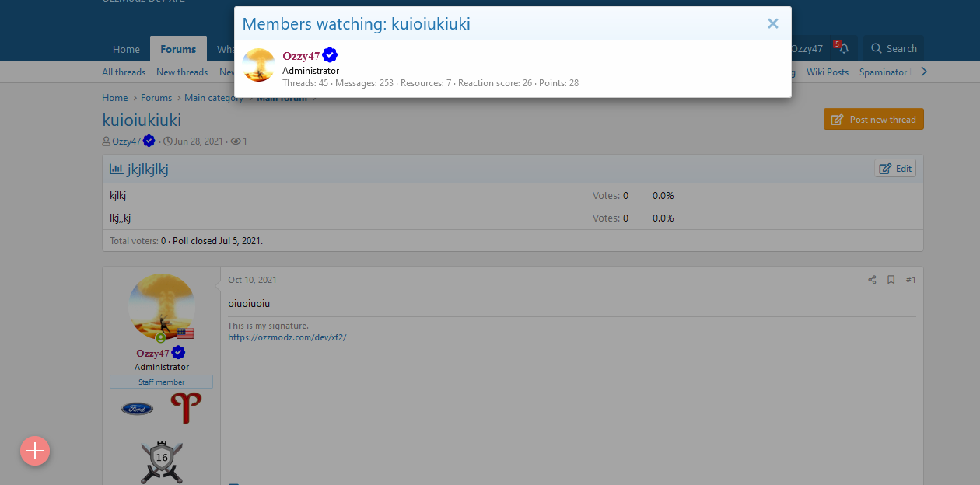Click the red floating plus button
980x485 pixels.
pos(35,451)
